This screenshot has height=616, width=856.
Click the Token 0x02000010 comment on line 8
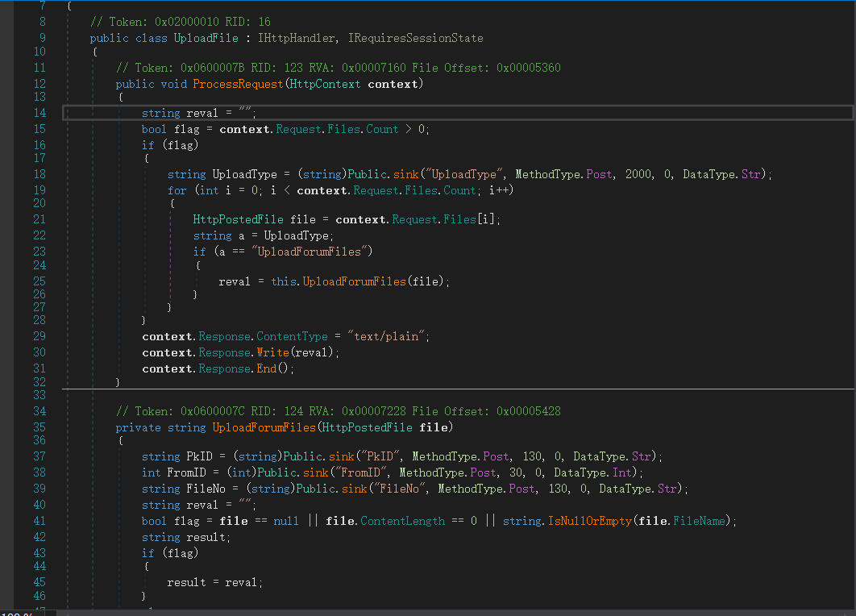(181, 22)
